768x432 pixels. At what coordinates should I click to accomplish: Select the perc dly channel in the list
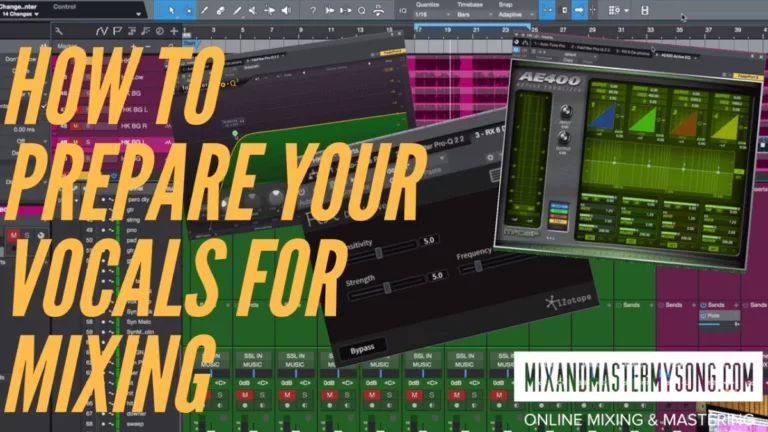pyautogui.click(x=139, y=199)
